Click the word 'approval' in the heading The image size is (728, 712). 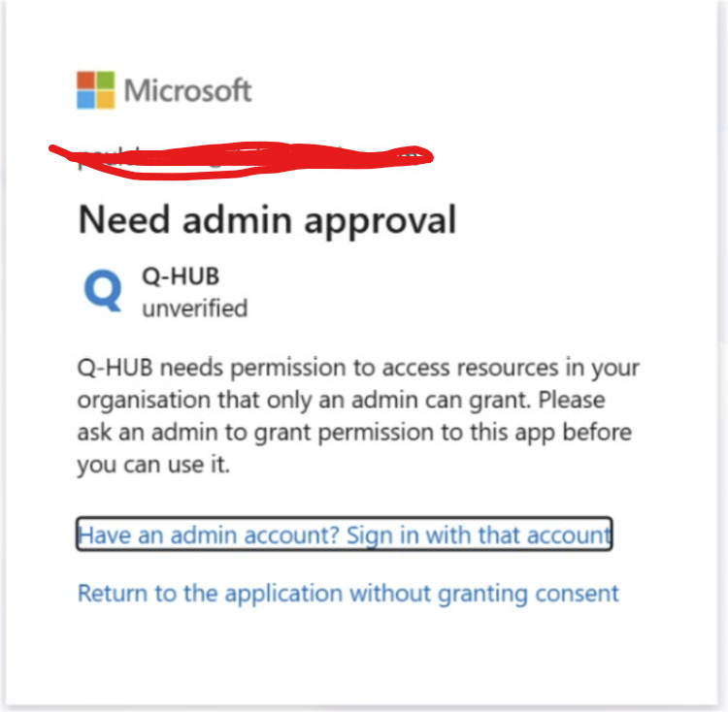pyautogui.click(x=381, y=223)
